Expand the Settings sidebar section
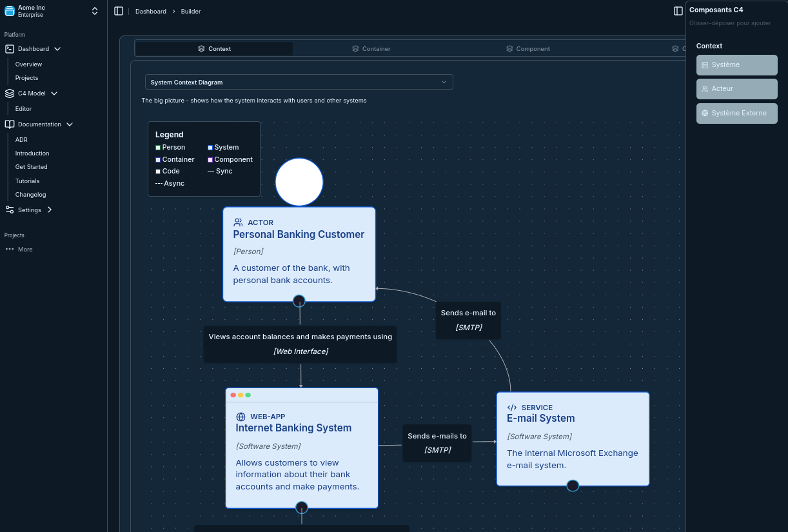 [x=50, y=210]
